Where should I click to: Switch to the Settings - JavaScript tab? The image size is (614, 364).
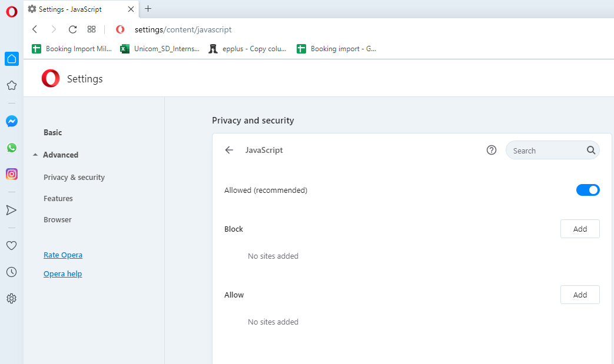tap(77, 9)
